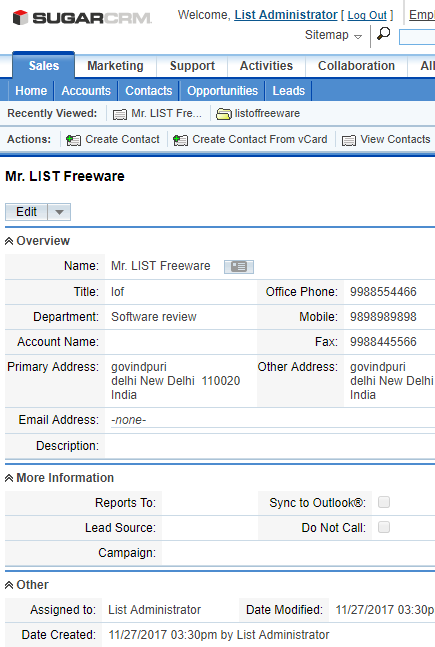Open the Accounts submenu item
435x647 pixels.
(86, 91)
